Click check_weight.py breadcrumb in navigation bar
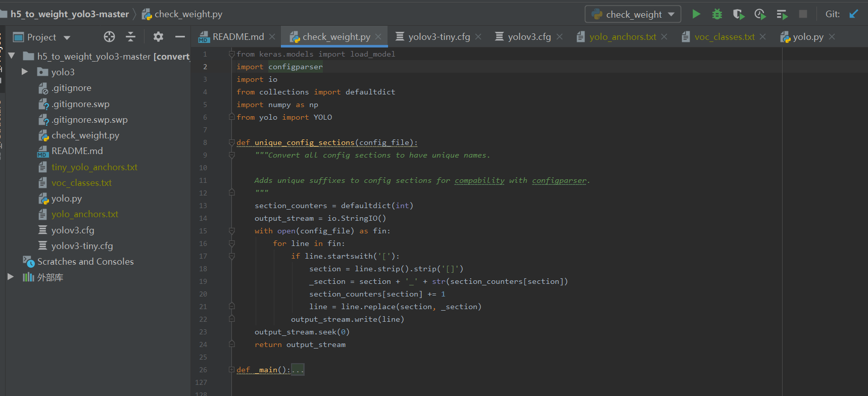The width and height of the screenshot is (868, 396). pos(182,14)
